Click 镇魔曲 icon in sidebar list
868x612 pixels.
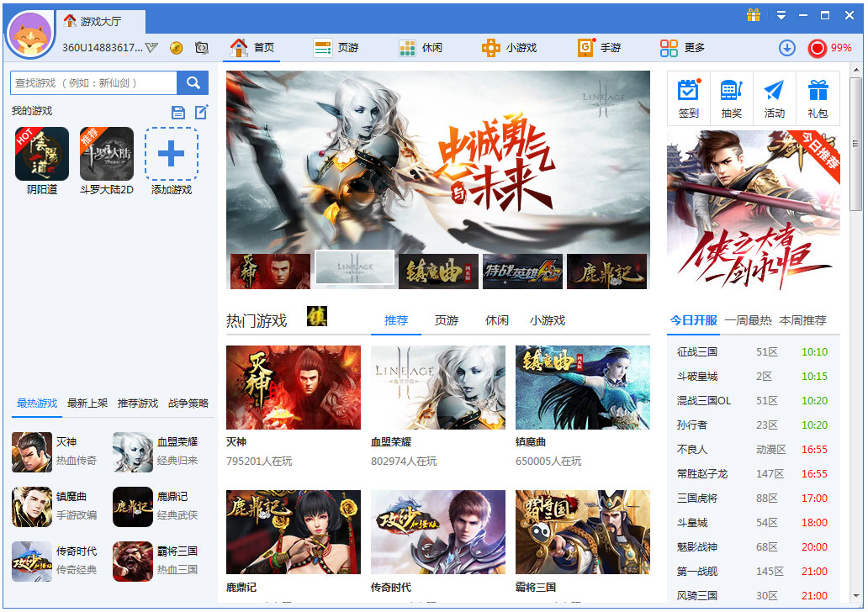[32, 507]
